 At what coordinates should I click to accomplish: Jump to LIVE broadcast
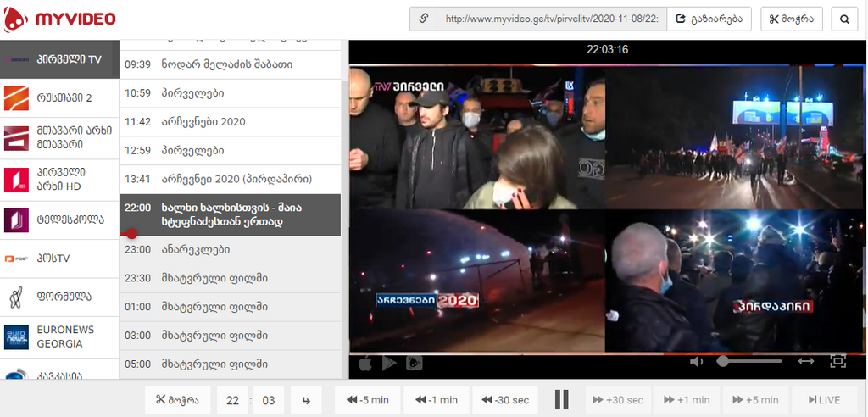pos(824,400)
